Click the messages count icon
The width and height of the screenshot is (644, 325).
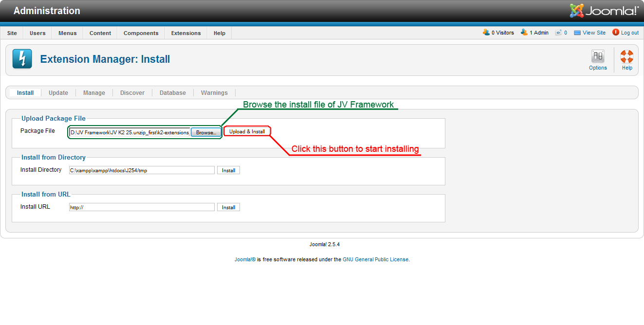(x=558, y=33)
